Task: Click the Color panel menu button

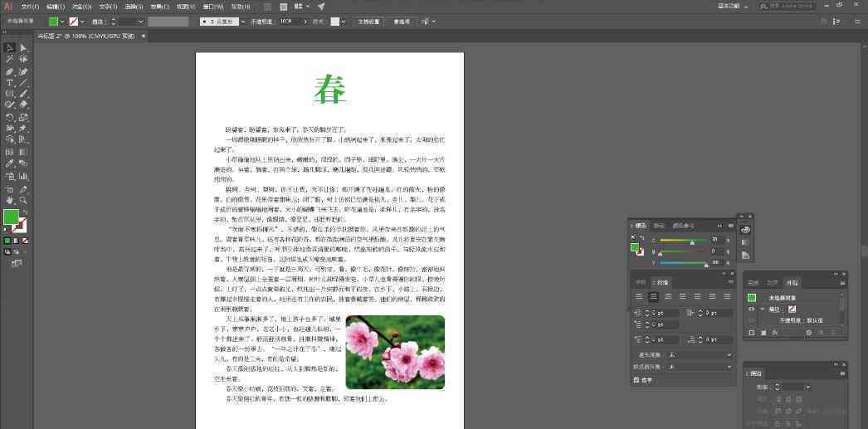Action: [731, 226]
